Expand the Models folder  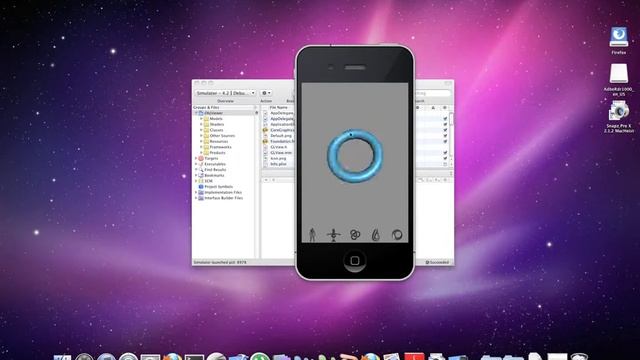tap(201, 119)
